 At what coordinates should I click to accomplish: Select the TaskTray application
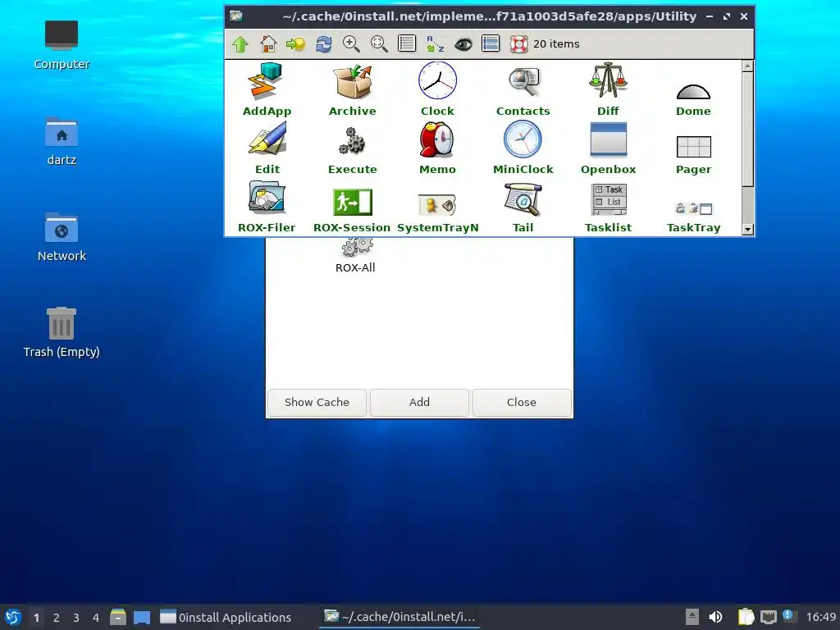click(x=694, y=217)
